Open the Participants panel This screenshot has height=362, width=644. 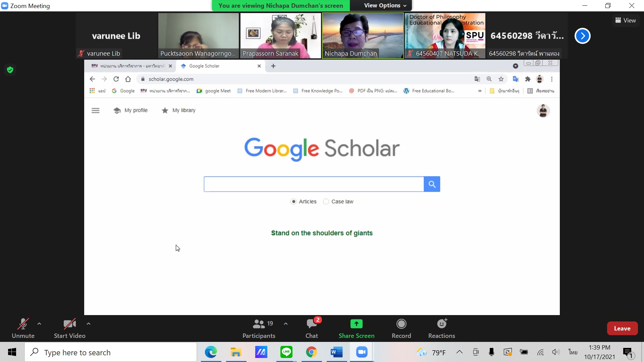pos(259,328)
